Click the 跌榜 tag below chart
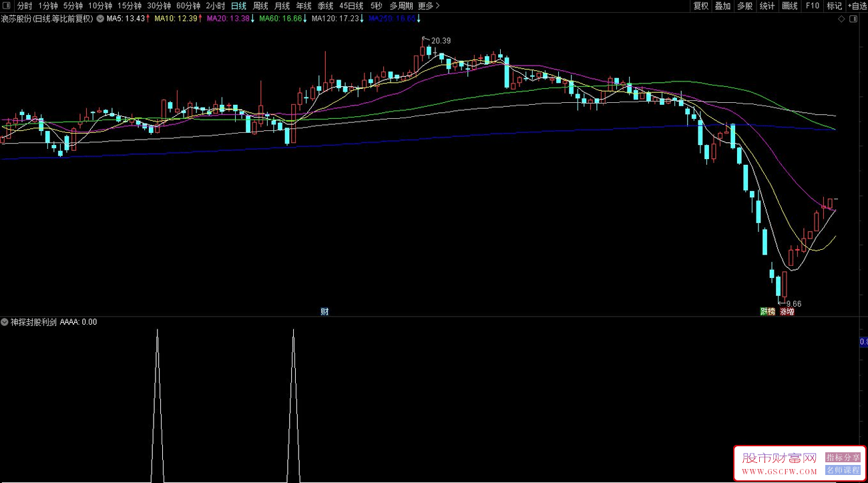 coord(768,311)
